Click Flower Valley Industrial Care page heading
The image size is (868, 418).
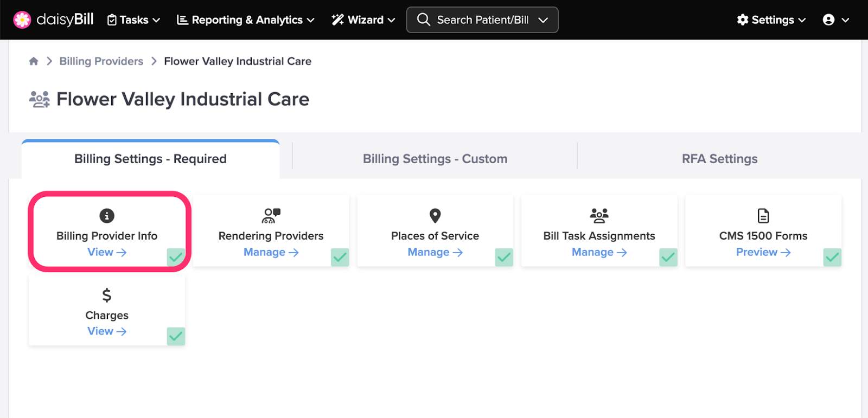point(183,99)
